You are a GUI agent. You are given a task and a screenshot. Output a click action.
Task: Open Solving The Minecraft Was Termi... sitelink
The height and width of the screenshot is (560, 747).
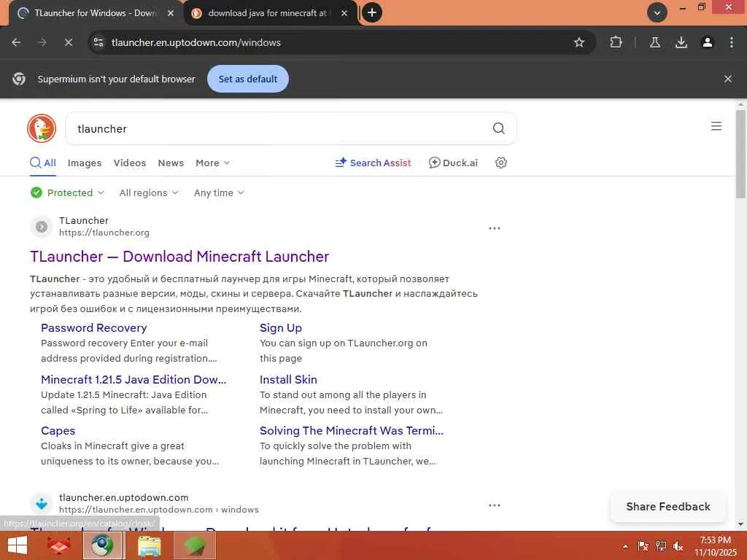tap(352, 431)
